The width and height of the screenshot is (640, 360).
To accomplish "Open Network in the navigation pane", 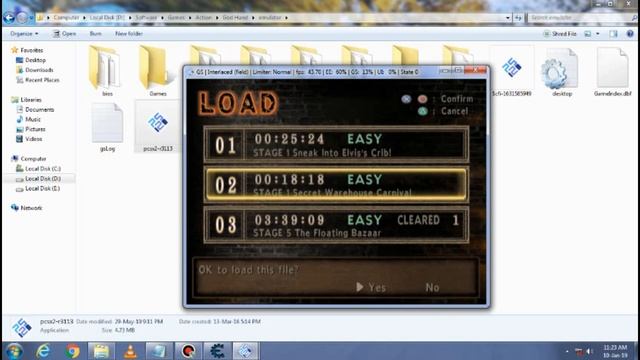I will [31, 208].
